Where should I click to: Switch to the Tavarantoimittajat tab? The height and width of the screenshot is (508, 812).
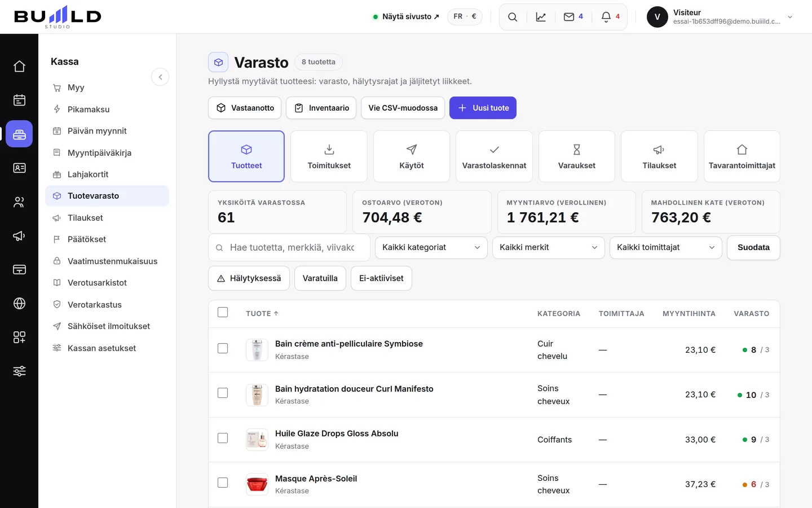[742, 156]
